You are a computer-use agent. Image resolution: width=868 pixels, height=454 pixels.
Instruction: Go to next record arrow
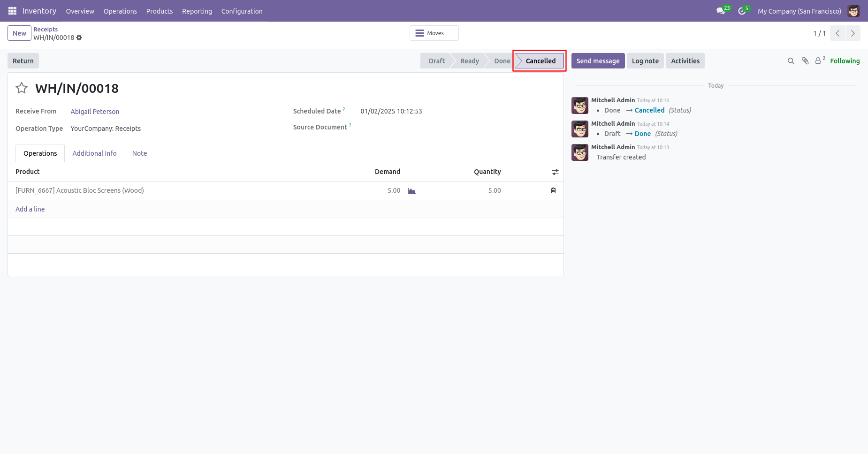tap(853, 33)
